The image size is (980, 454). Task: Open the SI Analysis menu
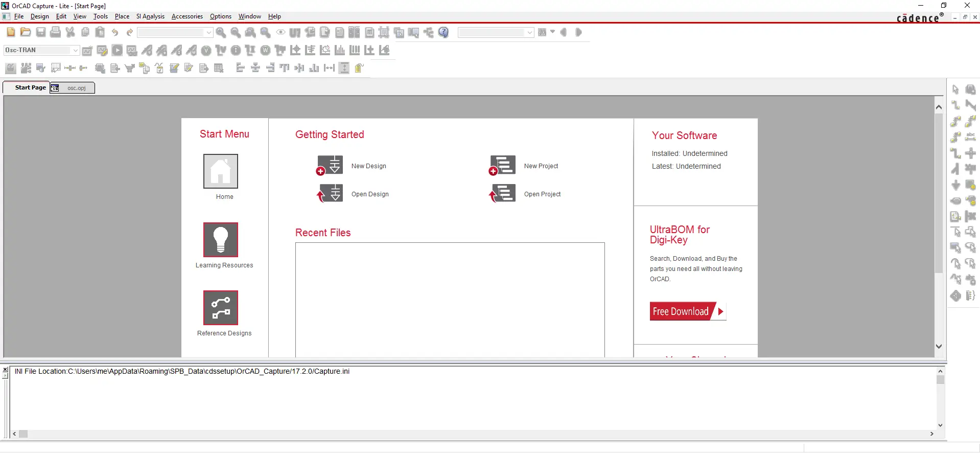pos(150,16)
